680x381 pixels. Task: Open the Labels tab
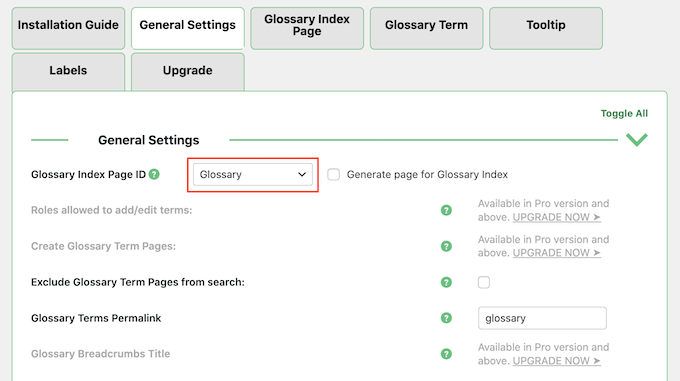[x=68, y=72]
